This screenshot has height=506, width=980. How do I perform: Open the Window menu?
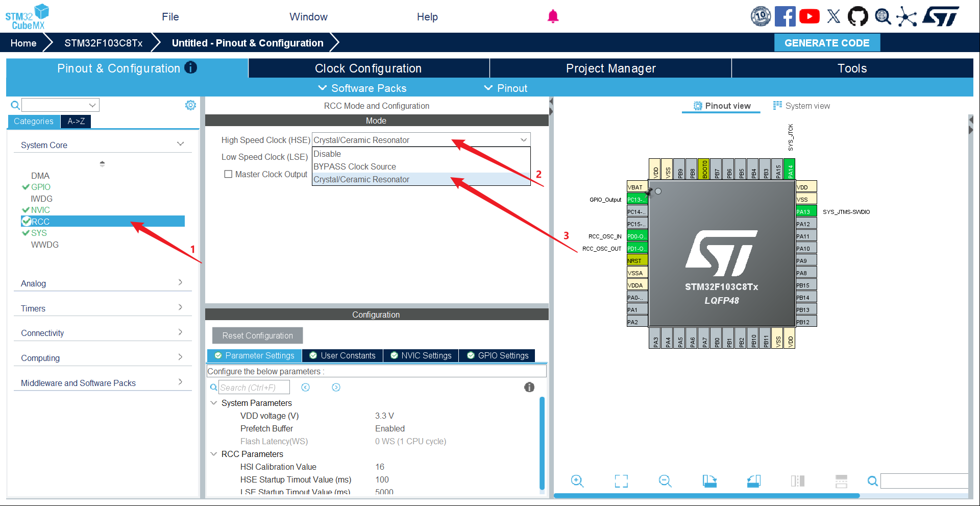tap(309, 17)
